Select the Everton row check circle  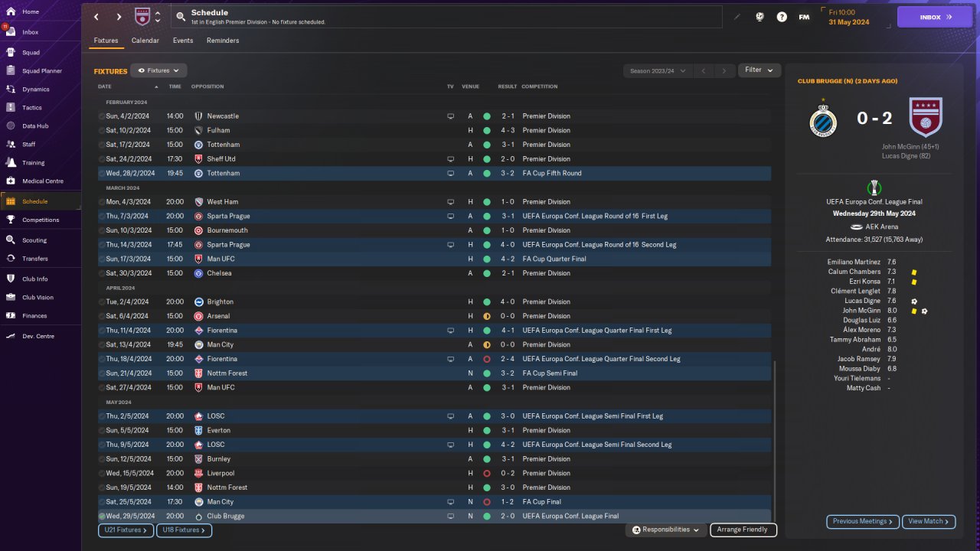click(x=102, y=431)
